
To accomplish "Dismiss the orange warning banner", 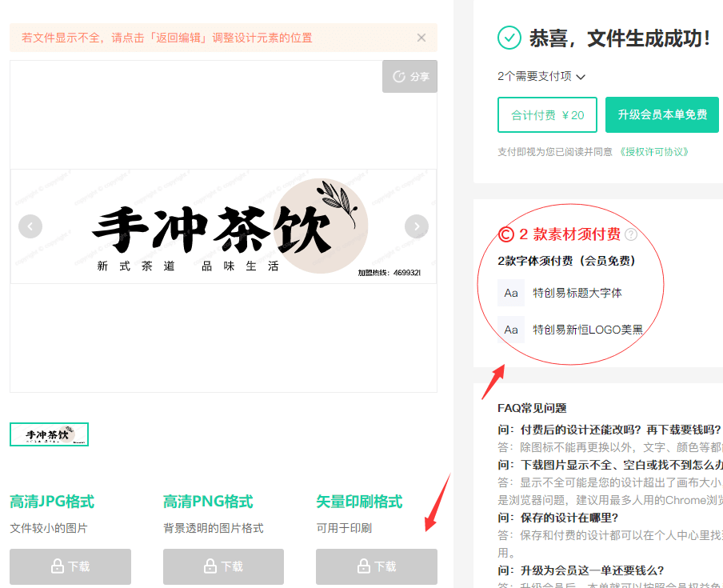I will pos(421,38).
